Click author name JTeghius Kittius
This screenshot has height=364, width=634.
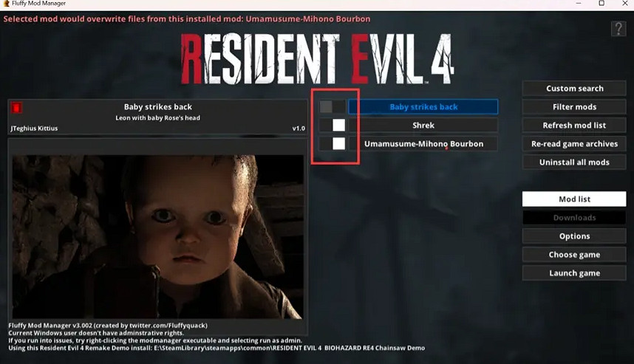coord(34,128)
